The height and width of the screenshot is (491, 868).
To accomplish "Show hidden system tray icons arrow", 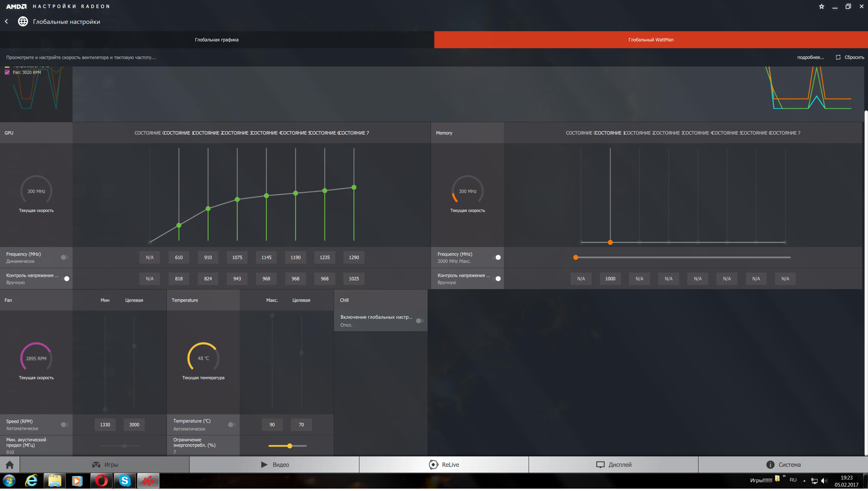I will point(804,481).
